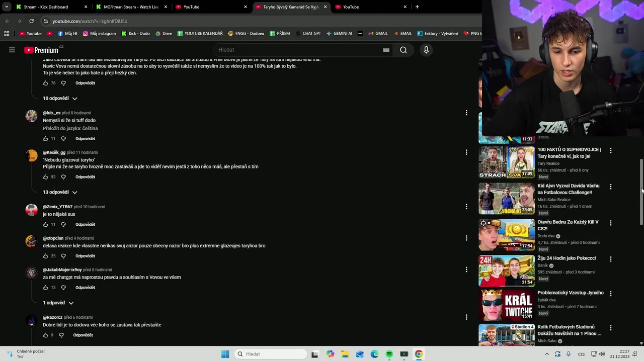This screenshot has width=644, height=362.
Task: Open the Spotify taskbar icon
Action: point(389,354)
